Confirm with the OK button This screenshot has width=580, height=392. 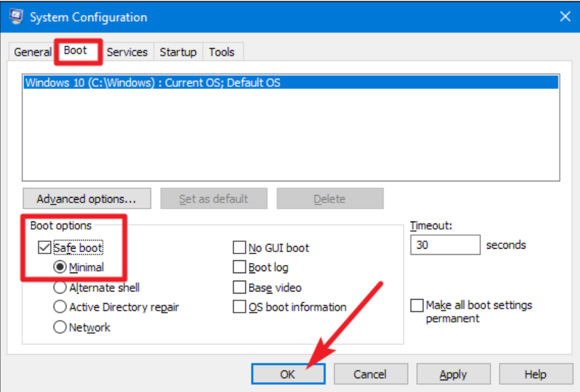coord(288,374)
